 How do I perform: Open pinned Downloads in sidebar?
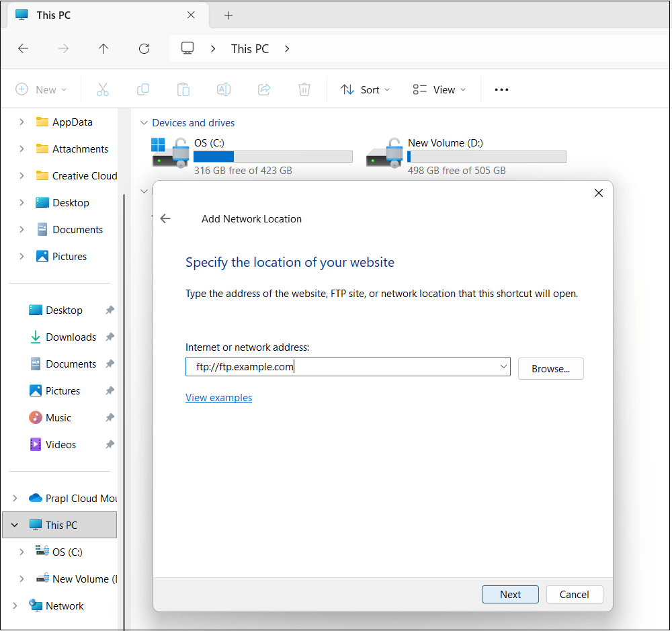tap(71, 337)
